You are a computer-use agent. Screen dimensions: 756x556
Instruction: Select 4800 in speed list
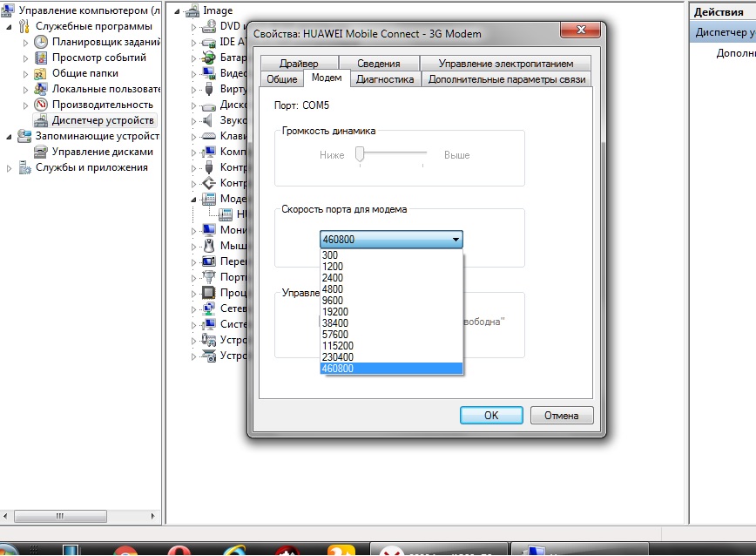[x=391, y=289]
